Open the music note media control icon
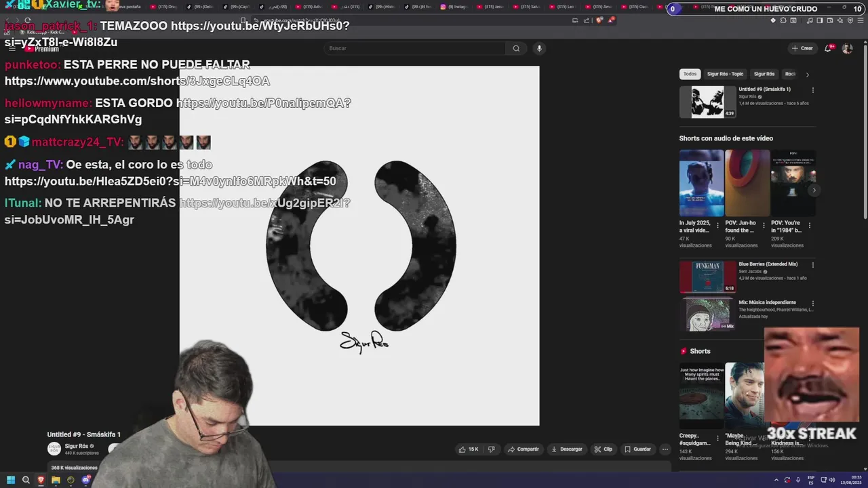868x488 pixels. [810, 20]
